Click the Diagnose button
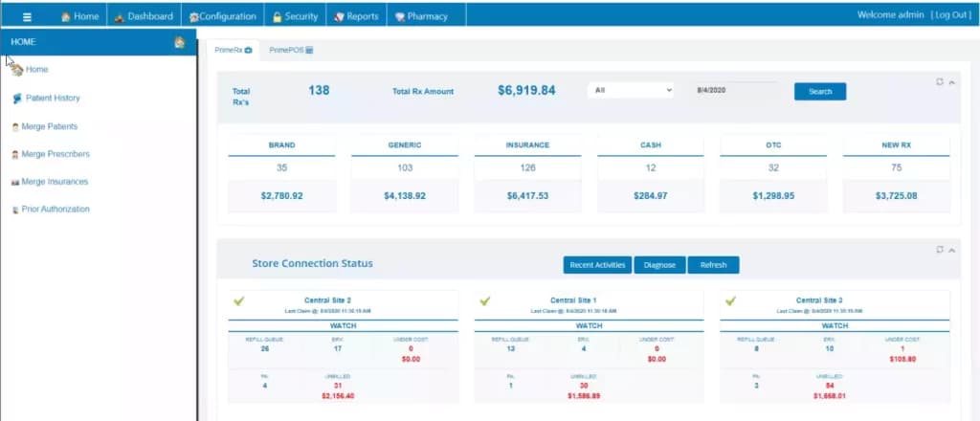 (x=660, y=265)
